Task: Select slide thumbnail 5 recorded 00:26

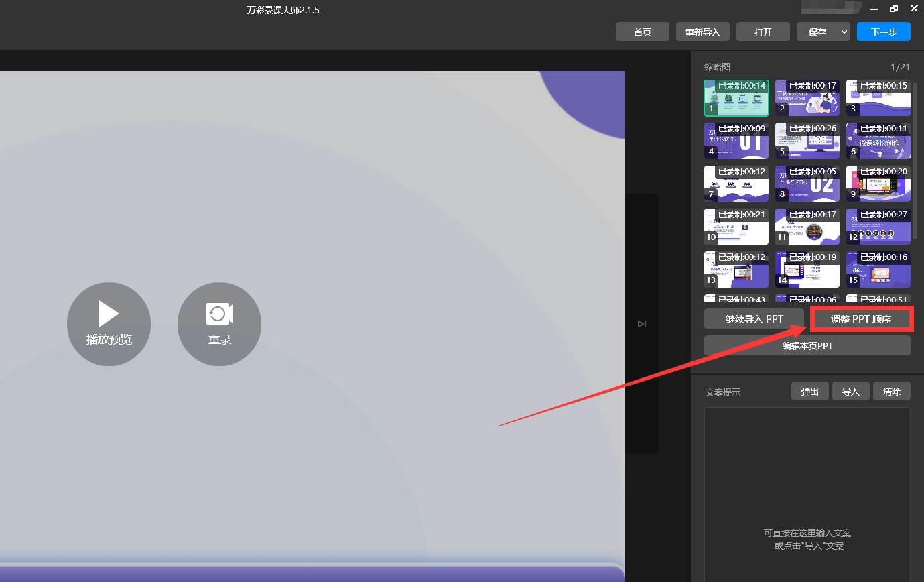Action: (807, 141)
